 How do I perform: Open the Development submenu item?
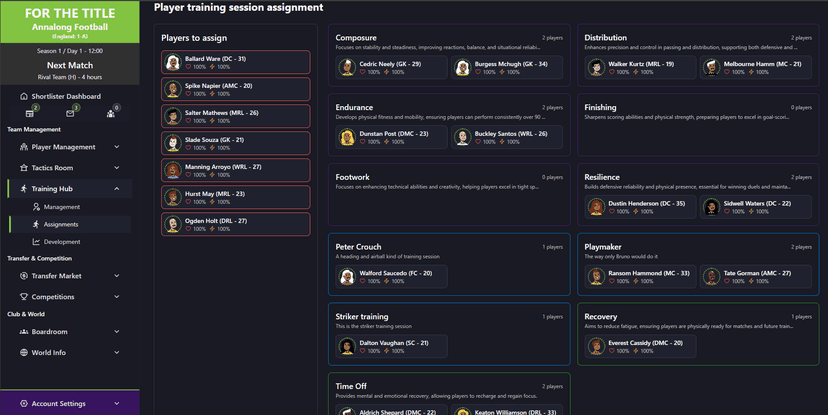pyautogui.click(x=62, y=241)
